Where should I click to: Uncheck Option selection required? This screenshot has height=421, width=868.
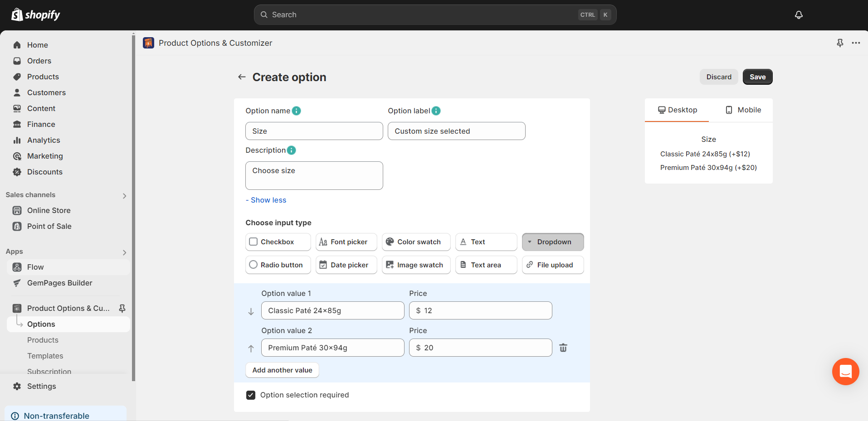point(251,395)
